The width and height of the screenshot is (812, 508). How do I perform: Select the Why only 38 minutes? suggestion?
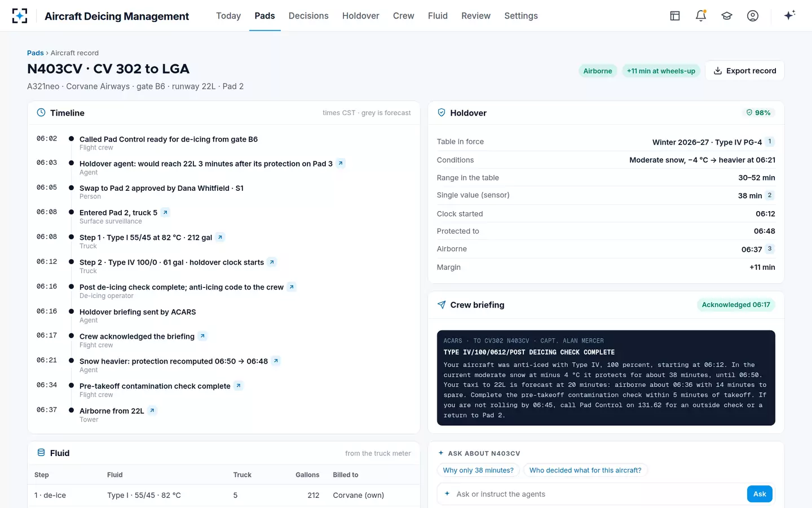(x=478, y=470)
